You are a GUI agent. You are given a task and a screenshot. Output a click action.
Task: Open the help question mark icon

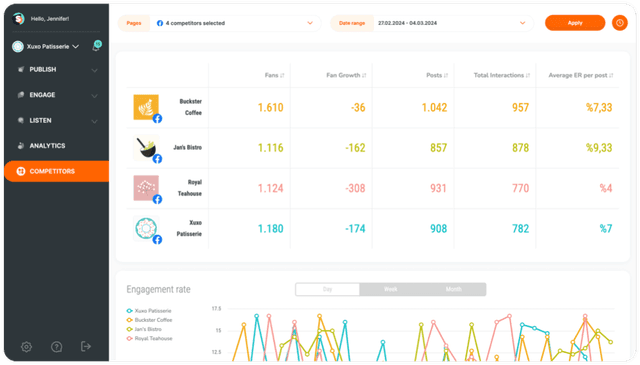pyautogui.click(x=56, y=347)
